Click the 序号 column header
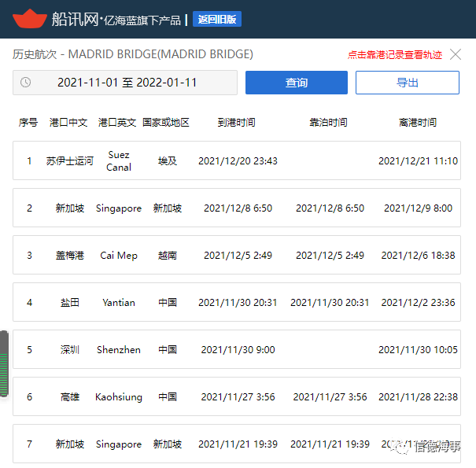This screenshot has width=476, height=468. [28, 123]
